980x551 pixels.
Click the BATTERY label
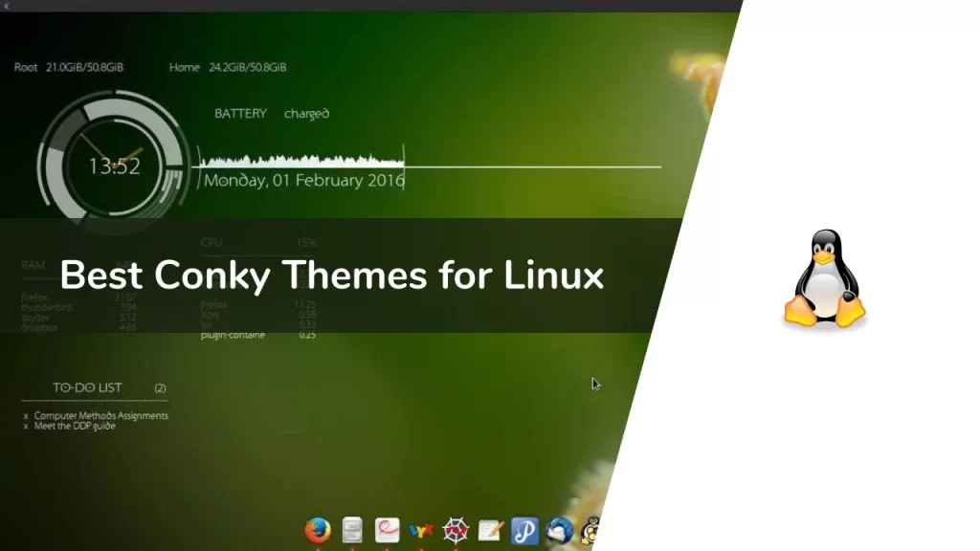click(x=240, y=114)
